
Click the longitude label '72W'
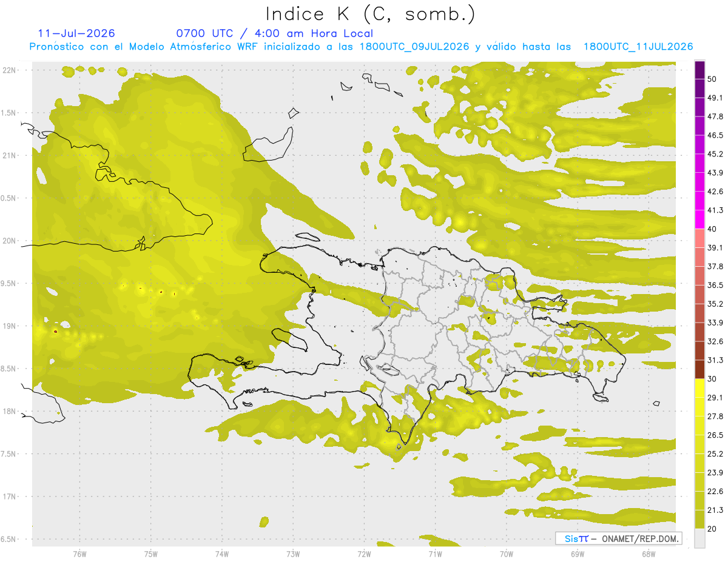coord(364,554)
